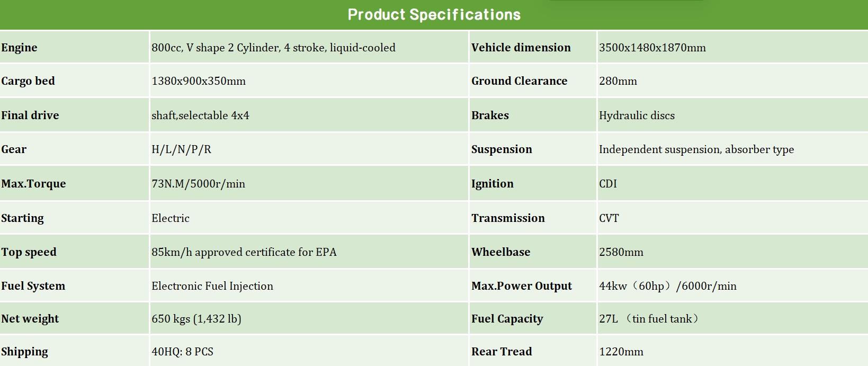Click the Max.Power Output value 44kw

pyautogui.click(x=668, y=286)
